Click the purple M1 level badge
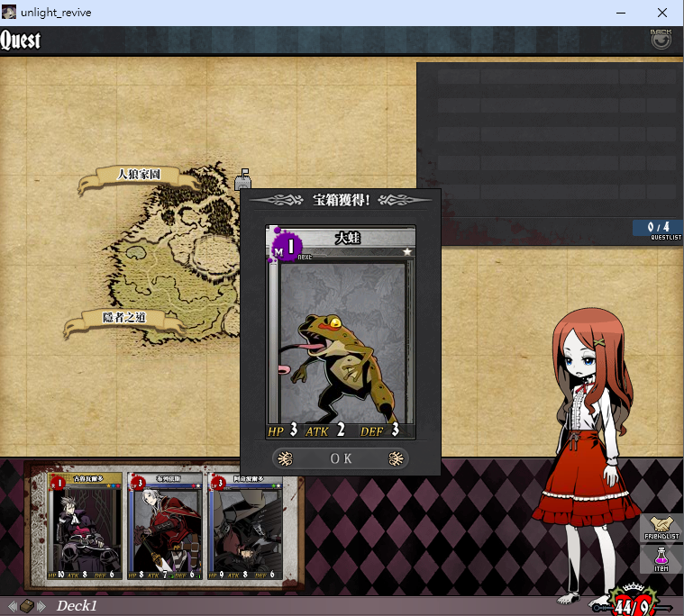 point(286,247)
